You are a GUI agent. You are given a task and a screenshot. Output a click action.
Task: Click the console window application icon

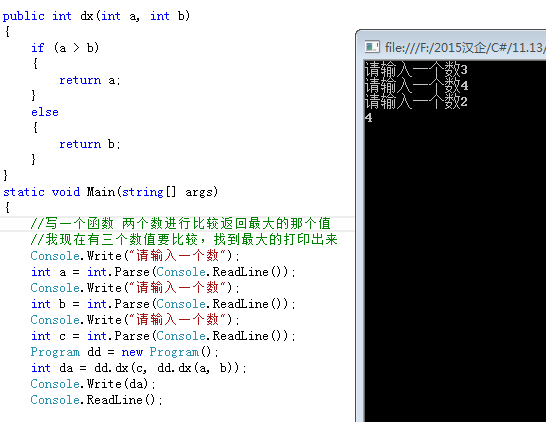pos(372,47)
